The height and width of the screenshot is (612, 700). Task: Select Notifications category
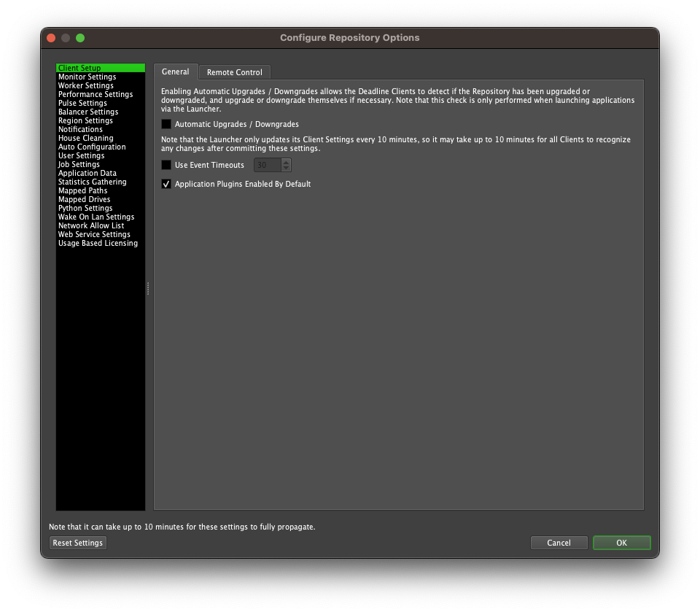[x=101, y=129]
